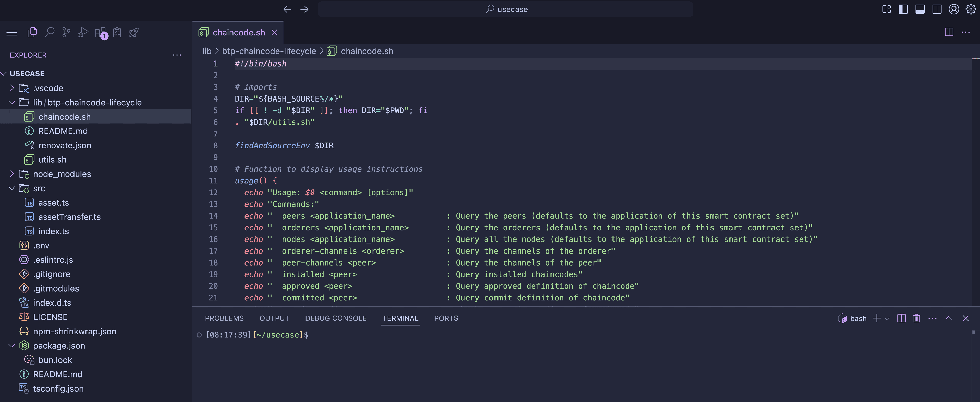Open Explorer views and more actions

[177, 55]
